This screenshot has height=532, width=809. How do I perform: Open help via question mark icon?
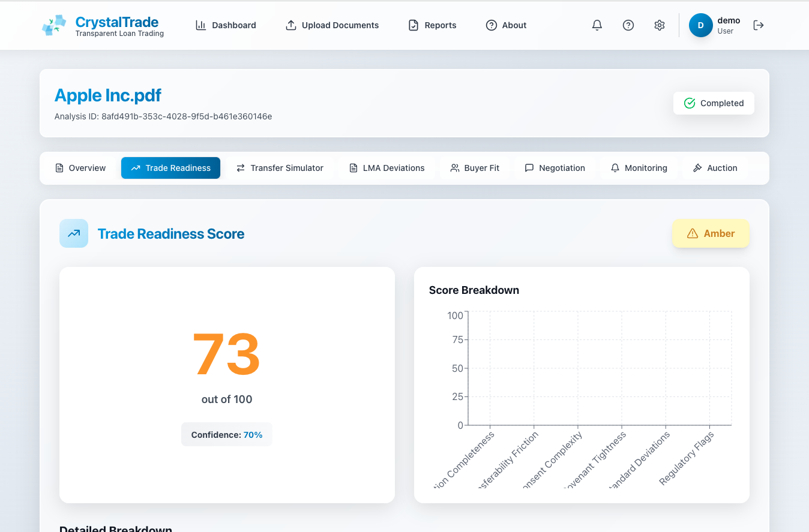628,25
